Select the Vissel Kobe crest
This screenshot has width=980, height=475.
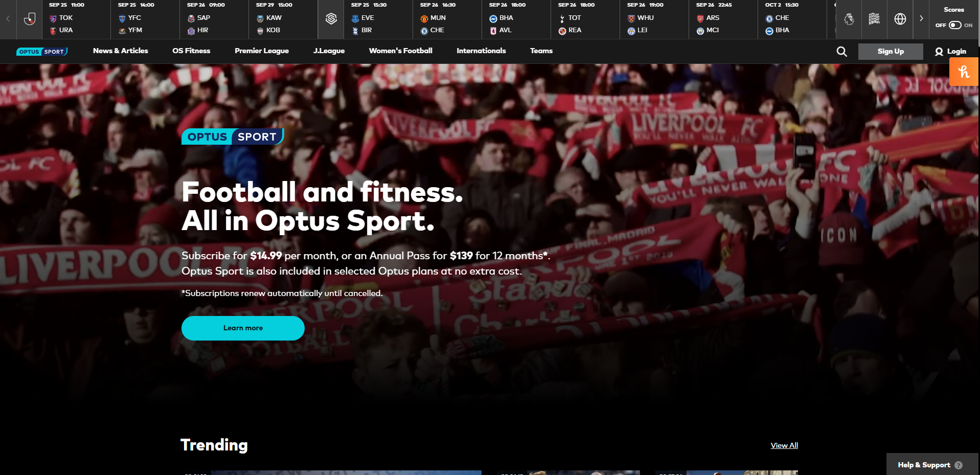260,31
